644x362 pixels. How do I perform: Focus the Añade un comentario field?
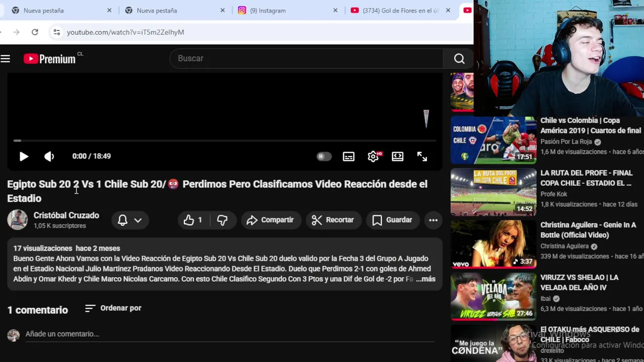click(230, 334)
